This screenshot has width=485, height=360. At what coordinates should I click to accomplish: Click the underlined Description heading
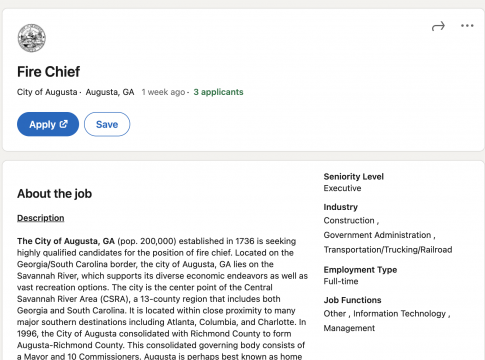(41, 218)
